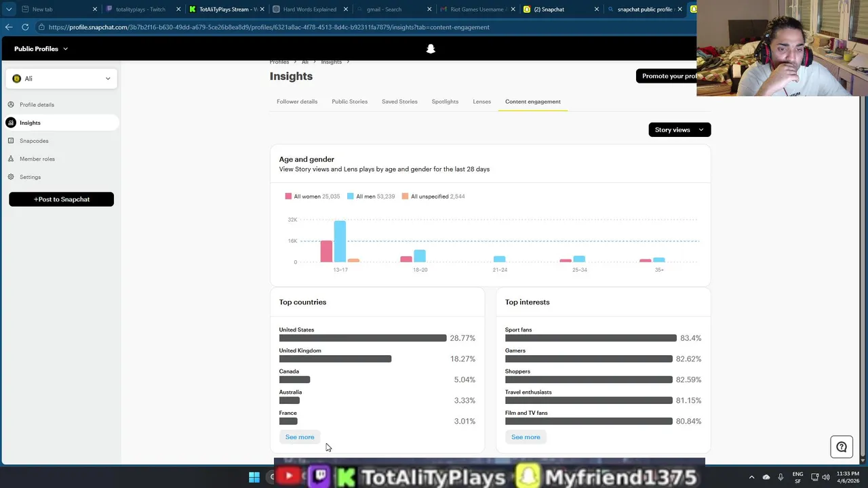Image resolution: width=868 pixels, height=488 pixels.
Task: Close the New tab browser tab
Action: [x=95, y=9]
